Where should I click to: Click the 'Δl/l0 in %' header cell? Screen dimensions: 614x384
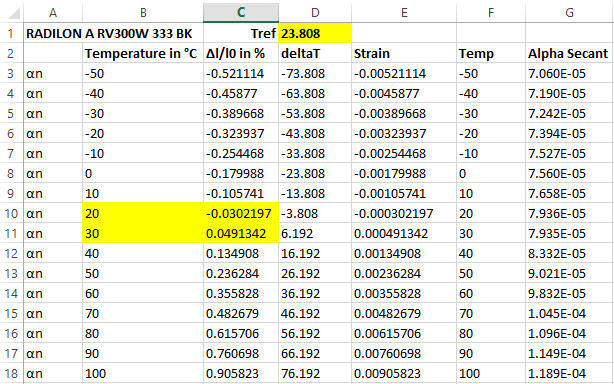point(241,53)
